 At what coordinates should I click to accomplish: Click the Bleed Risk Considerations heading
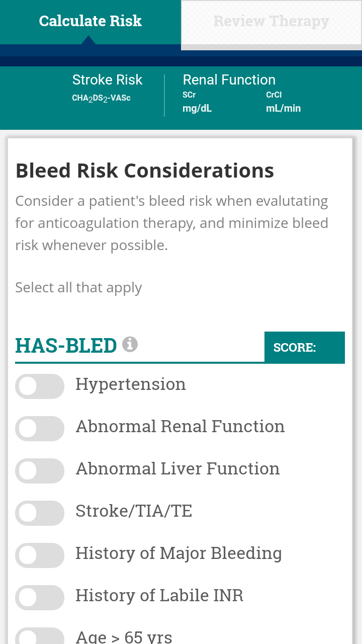click(145, 171)
